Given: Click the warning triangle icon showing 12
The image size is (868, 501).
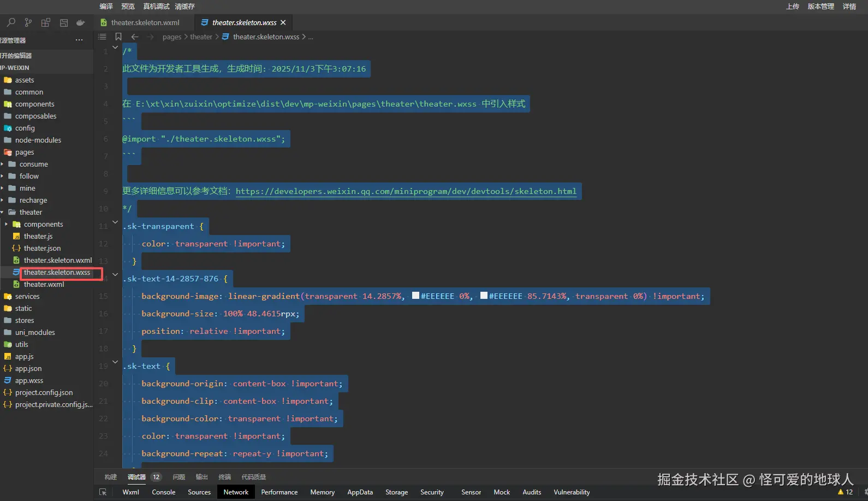Looking at the screenshot, I should [841, 492].
